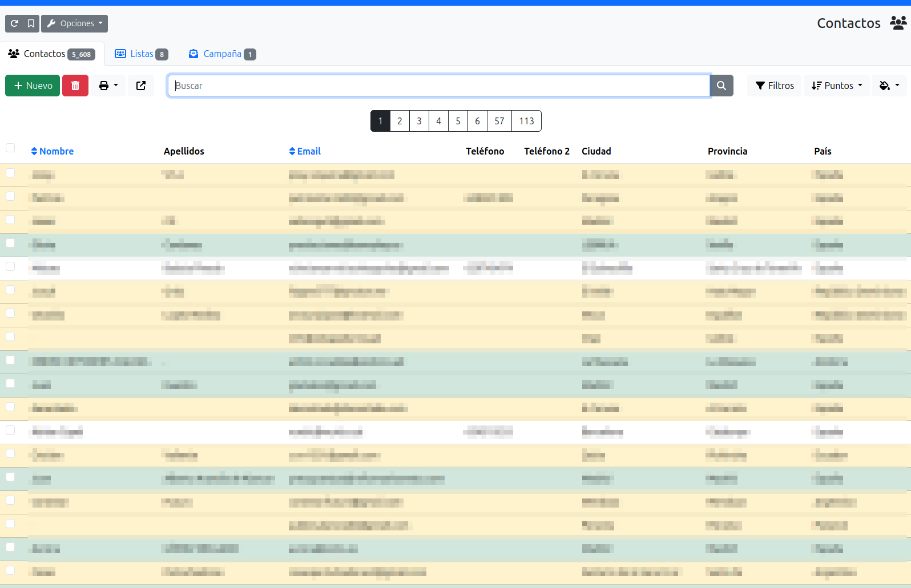Expand the Opciones dropdown menu
The width and height of the screenshot is (911, 588).
[x=75, y=23]
